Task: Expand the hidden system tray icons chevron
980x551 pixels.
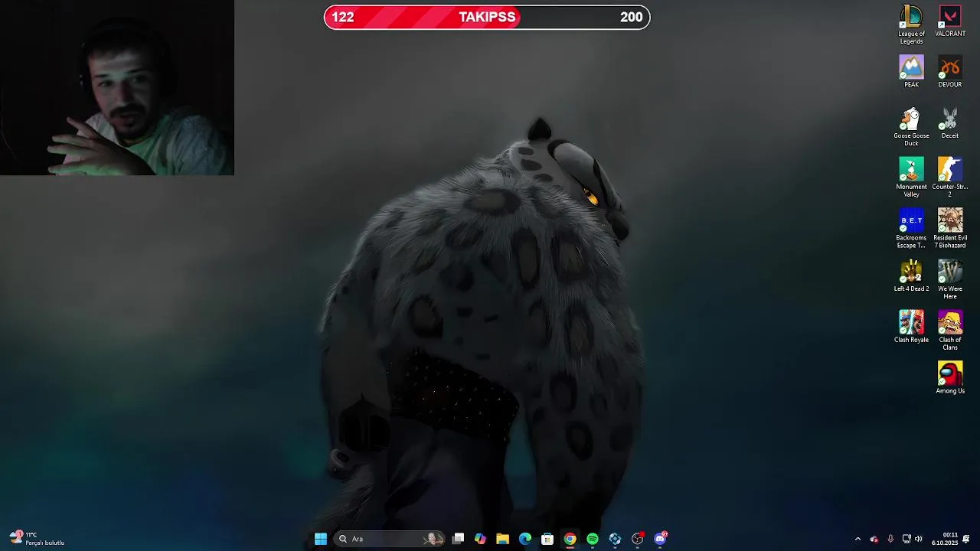Action: point(857,539)
